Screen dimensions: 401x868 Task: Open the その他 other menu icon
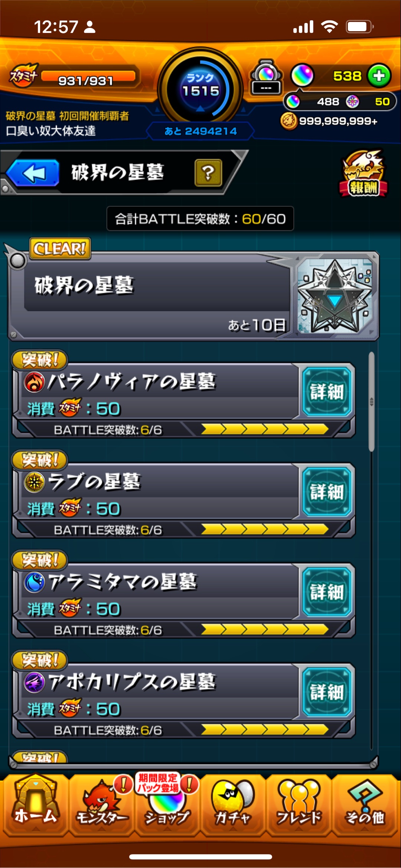tap(365, 804)
